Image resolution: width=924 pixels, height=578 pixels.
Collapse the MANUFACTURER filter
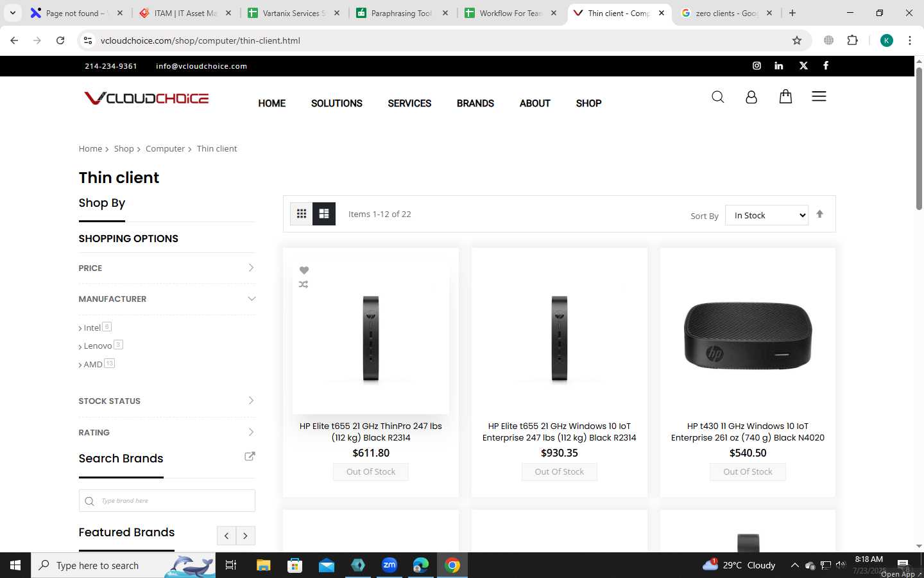coord(167,299)
